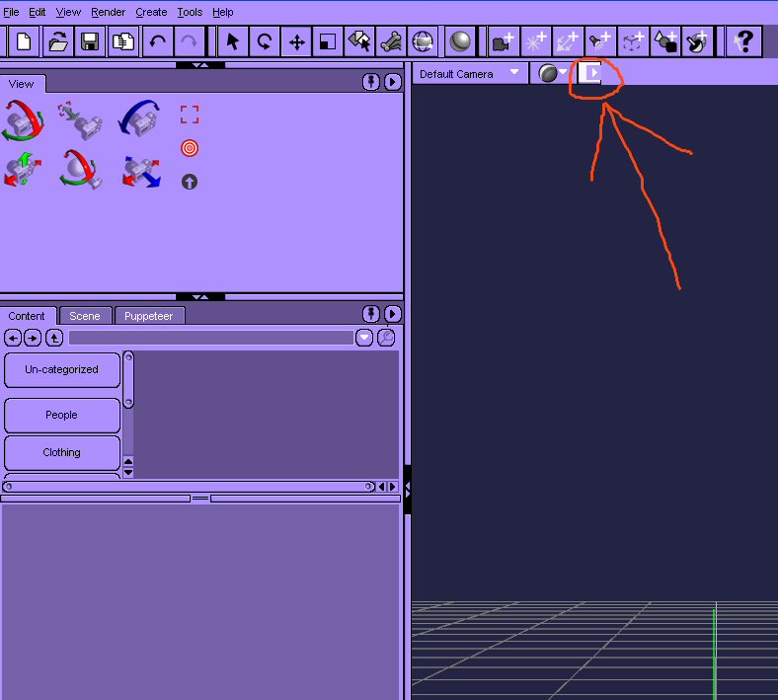Switch to the Puppeteer tab
This screenshot has height=700, width=778.
[149, 316]
